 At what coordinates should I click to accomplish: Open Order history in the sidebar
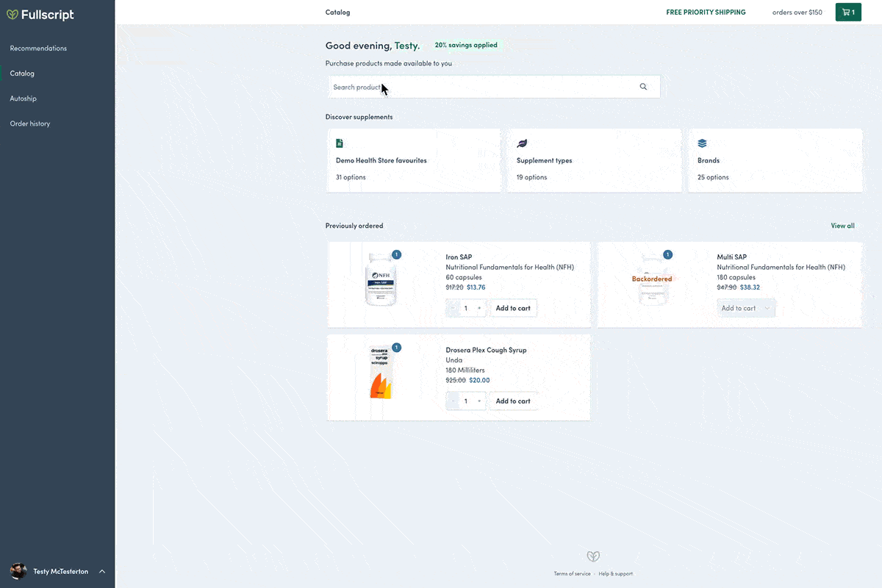(30, 123)
